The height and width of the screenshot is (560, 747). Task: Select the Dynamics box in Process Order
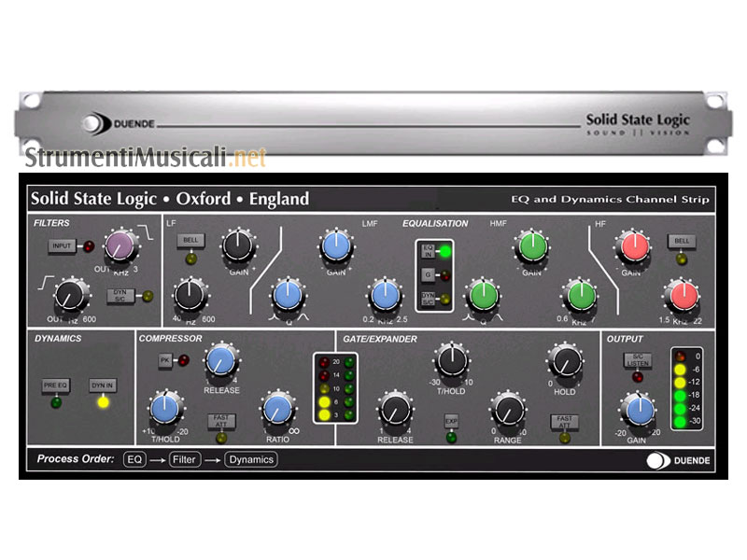pyautogui.click(x=250, y=459)
